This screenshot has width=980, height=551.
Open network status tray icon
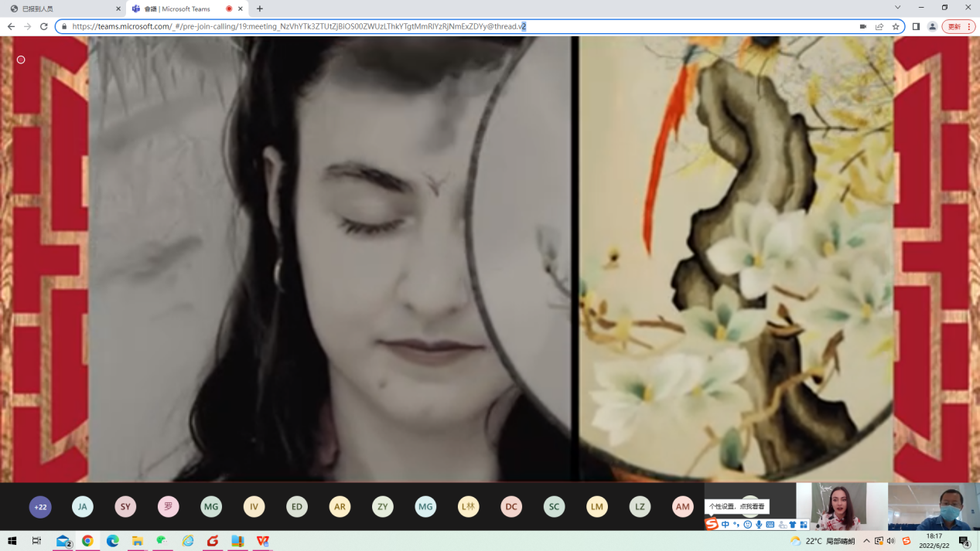click(x=879, y=541)
